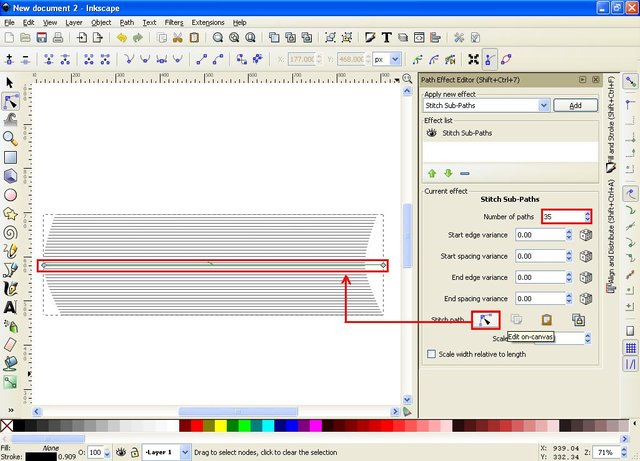Select the Paint bucket tool

click(x=10, y=363)
